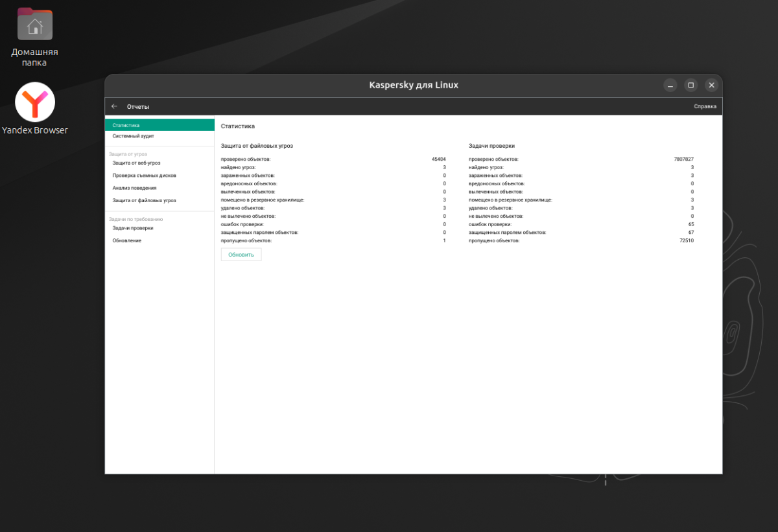This screenshot has height=532, width=778.
Task: Close the Kaspersky для Linux window
Action: [711, 85]
